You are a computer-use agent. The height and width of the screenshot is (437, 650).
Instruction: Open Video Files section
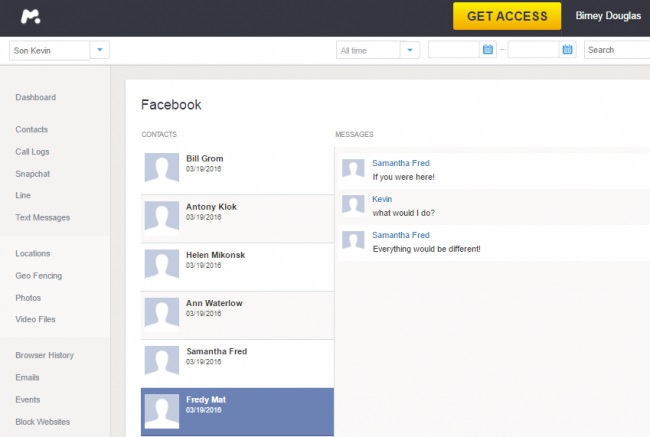click(x=35, y=319)
